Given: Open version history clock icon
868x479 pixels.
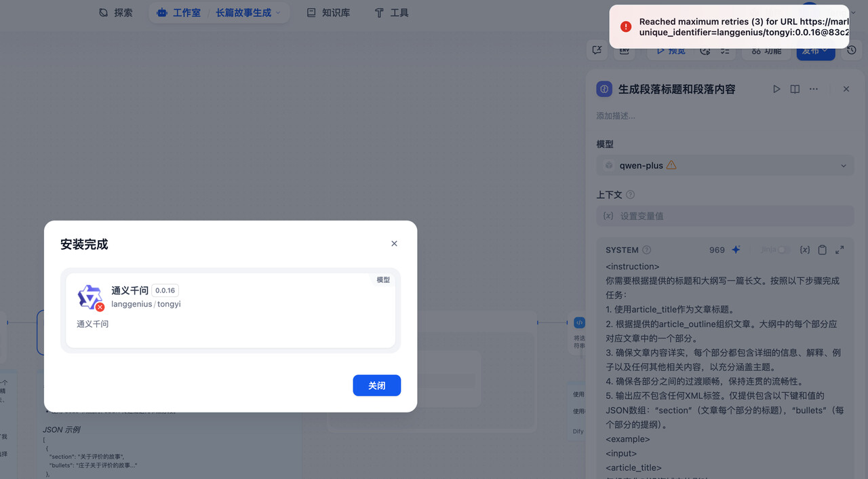Looking at the screenshot, I should pyautogui.click(x=852, y=50).
